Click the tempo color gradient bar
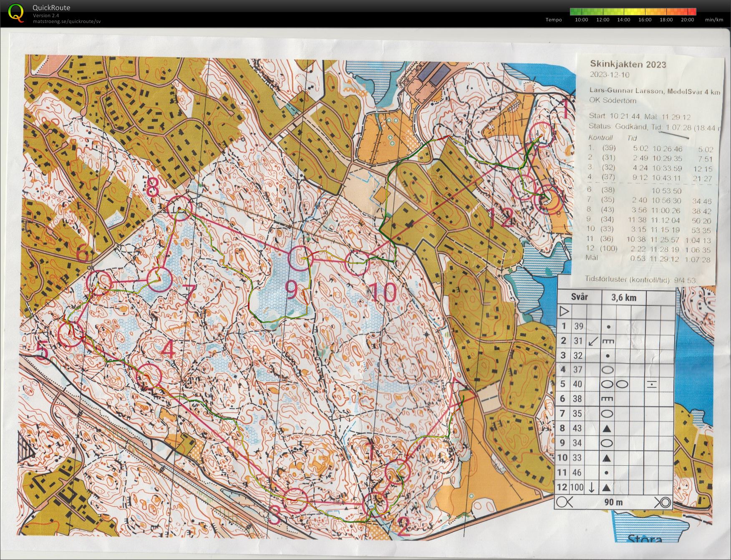This screenshot has height=560, width=731. tap(633, 12)
